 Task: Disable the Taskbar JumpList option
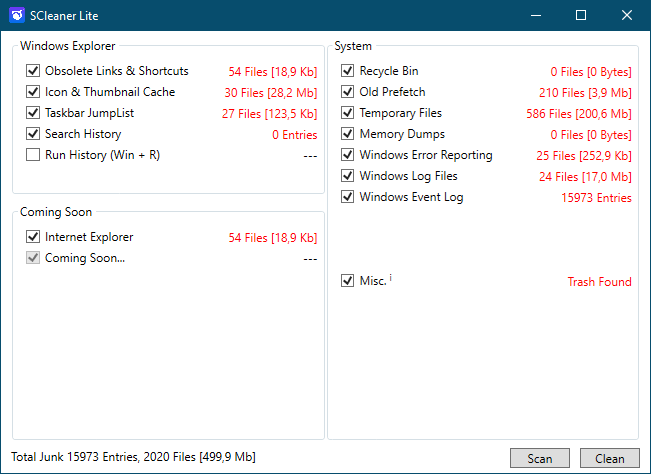pyautogui.click(x=33, y=112)
